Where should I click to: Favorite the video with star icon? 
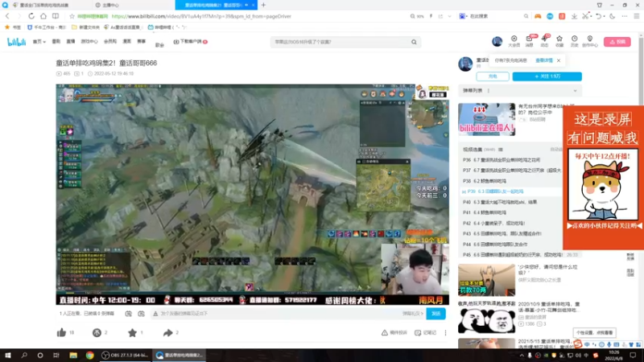click(132, 332)
